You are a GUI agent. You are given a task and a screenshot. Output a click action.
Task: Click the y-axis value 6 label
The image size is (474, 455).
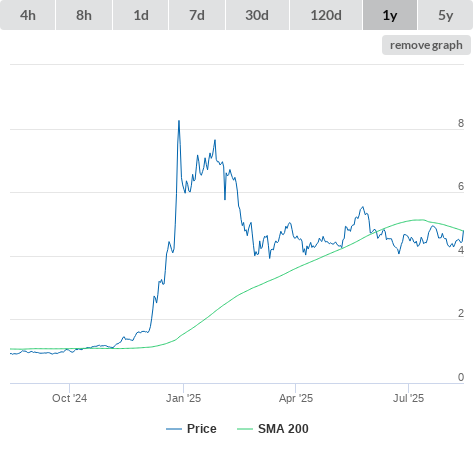[x=461, y=186]
